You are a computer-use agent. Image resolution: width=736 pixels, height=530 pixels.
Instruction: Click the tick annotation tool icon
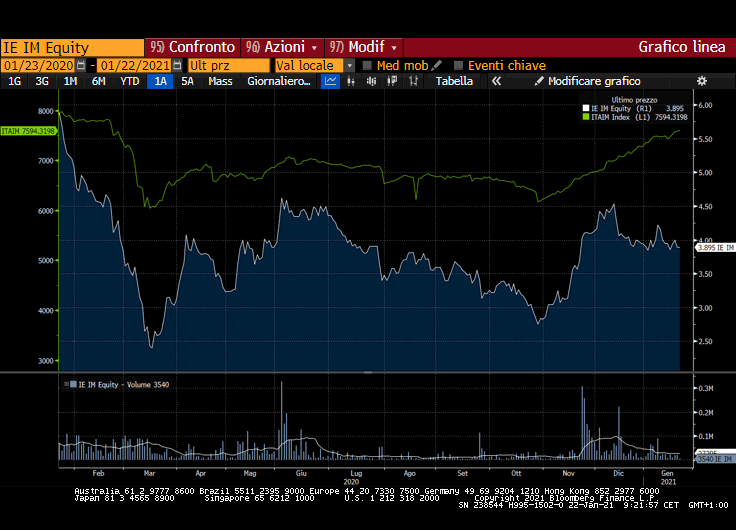click(x=413, y=81)
